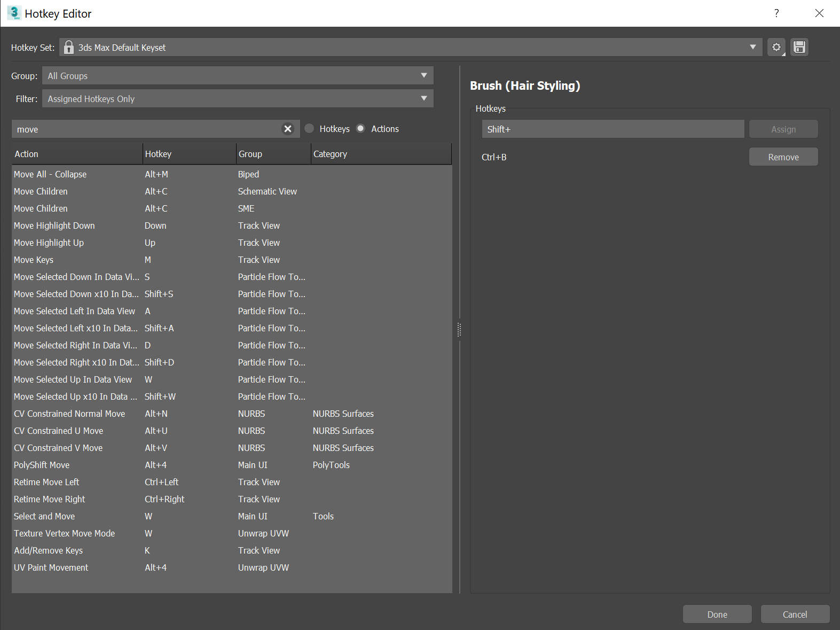Save the hotkey set with disk icon
This screenshot has width=840, height=630.
tap(799, 47)
